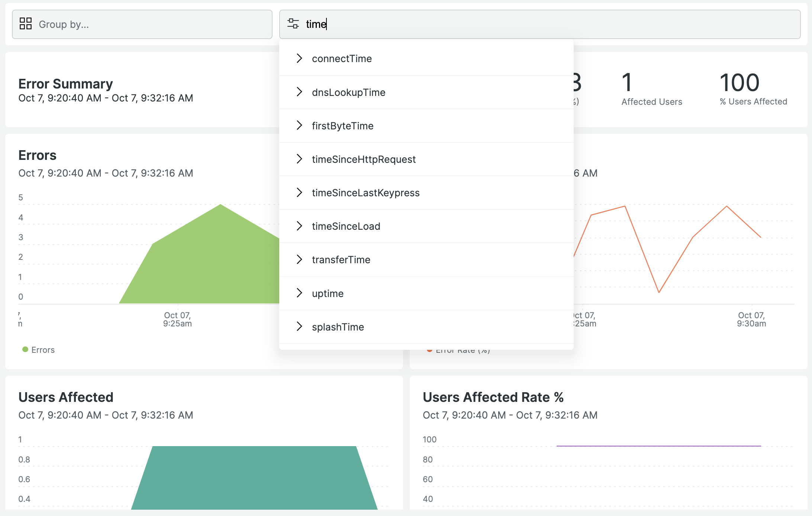The image size is (812, 516).
Task: Expand the connectTime attribute
Action: pyautogui.click(x=299, y=57)
